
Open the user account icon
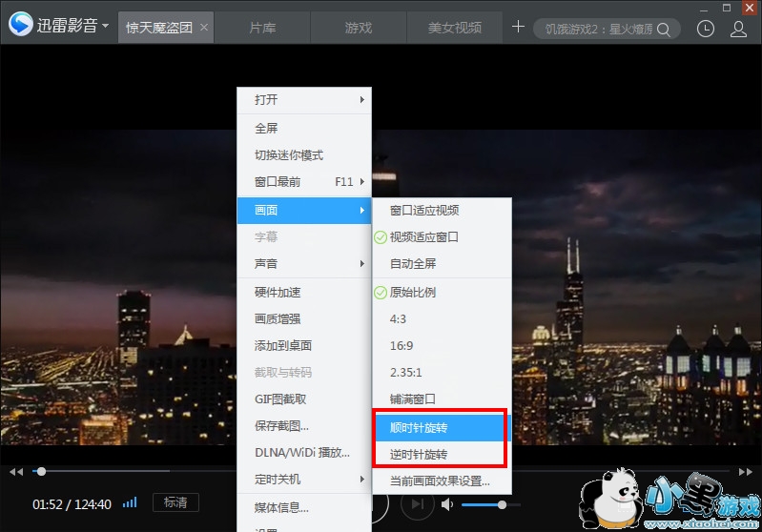coord(738,30)
